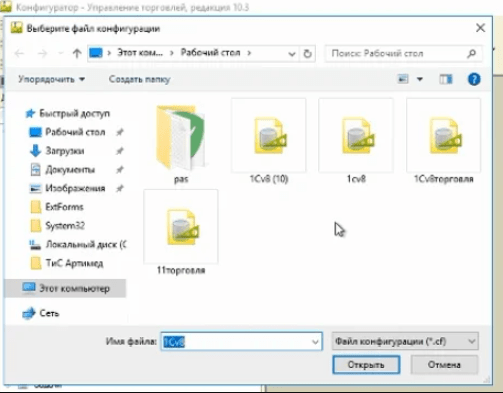Screen dimensions: 503x393
Task: Open 'ExtForms' folder in the sidebar
Action: [57, 207]
